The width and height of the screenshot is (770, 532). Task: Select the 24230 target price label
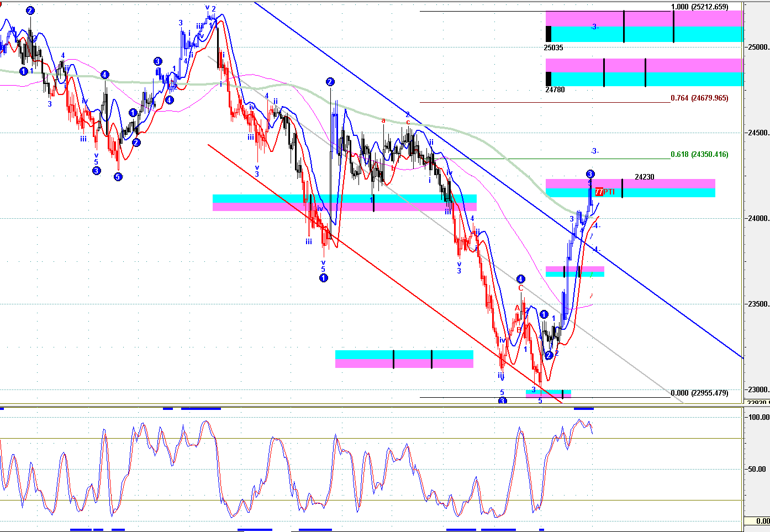(x=645, y=177)
